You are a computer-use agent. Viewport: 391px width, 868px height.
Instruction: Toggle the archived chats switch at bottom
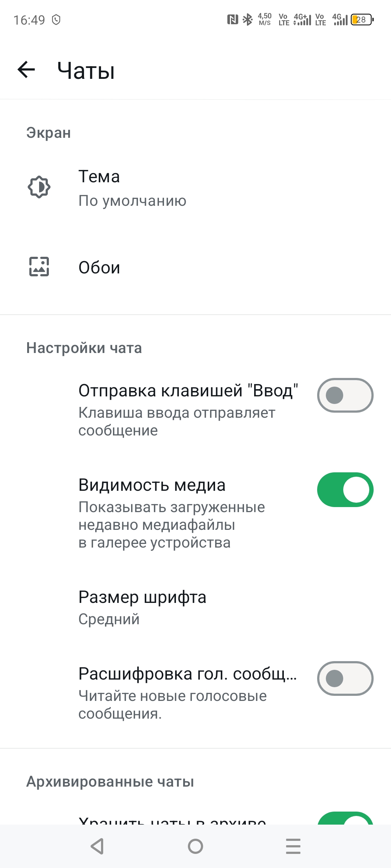[x=345, y=819]
